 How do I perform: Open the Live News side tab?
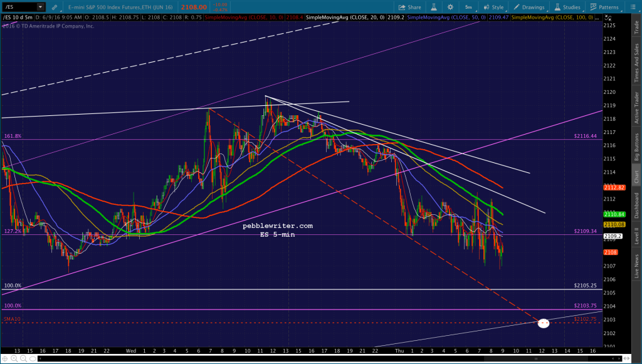click(637, 266)
